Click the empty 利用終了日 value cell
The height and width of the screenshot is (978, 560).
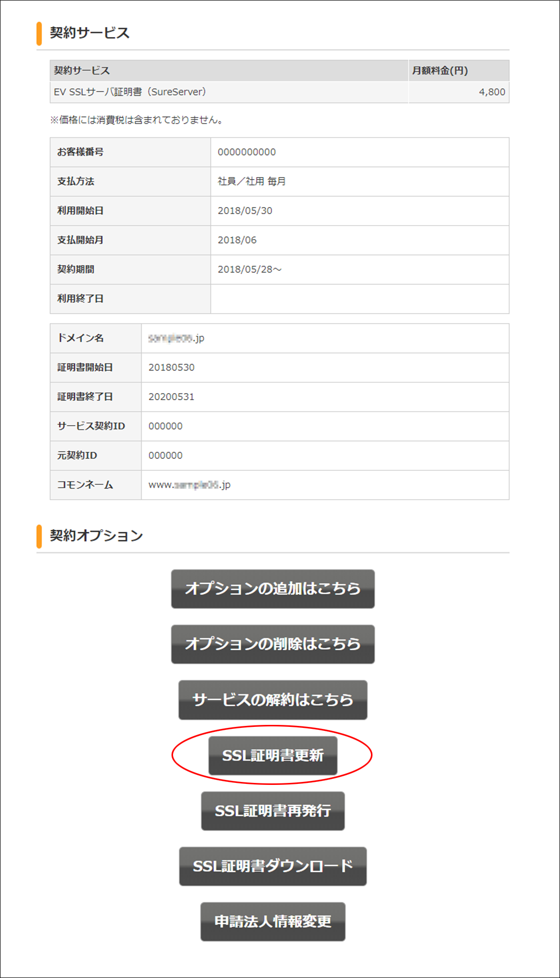[x=359, y=299]
